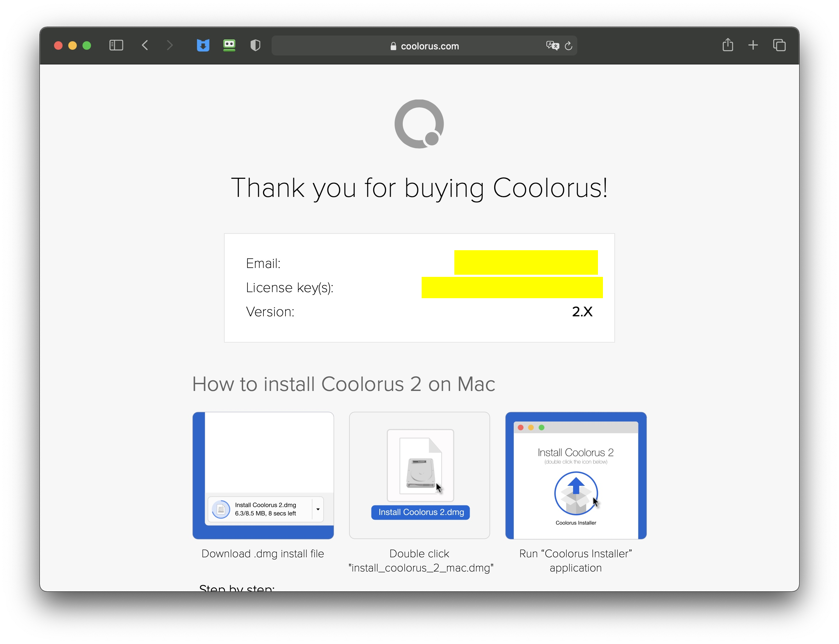839x644 pixels.
Task: Click the Coolorus Installer box icon
Action: click(x=576, y=493)
